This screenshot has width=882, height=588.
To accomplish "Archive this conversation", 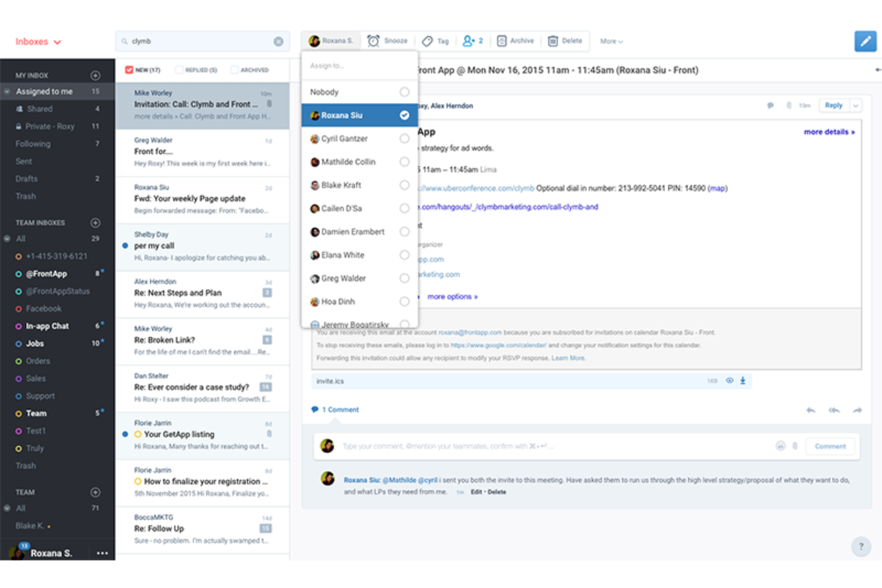I will point(515,41).
